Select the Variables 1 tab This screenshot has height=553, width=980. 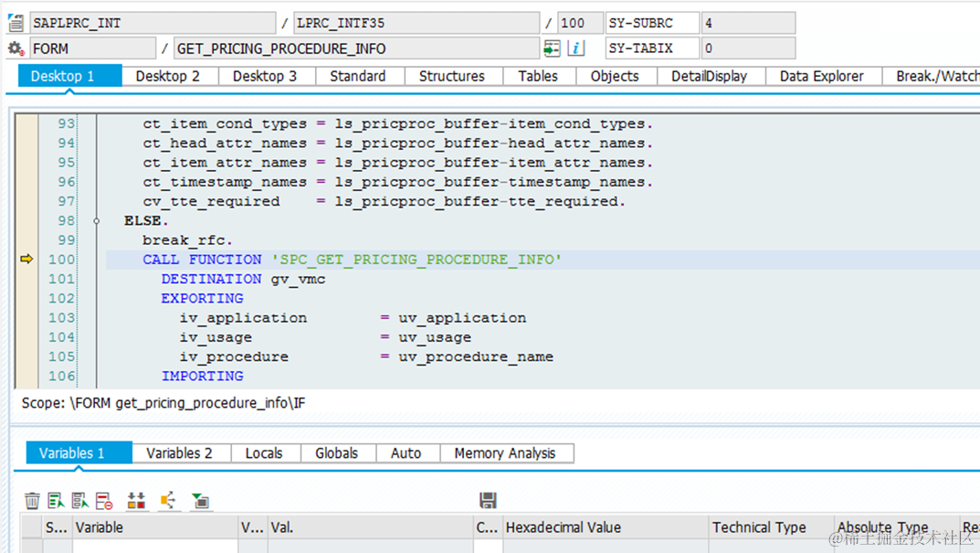point(79,452)
